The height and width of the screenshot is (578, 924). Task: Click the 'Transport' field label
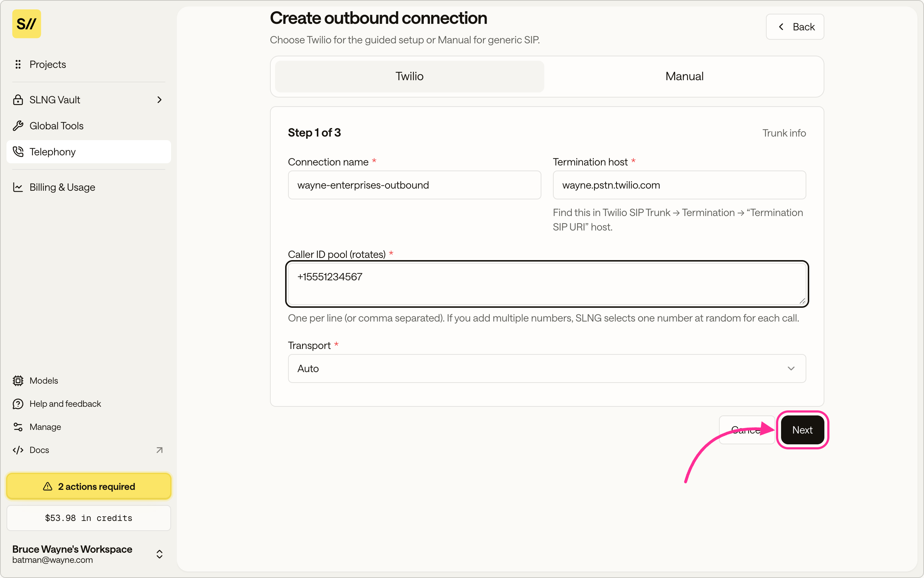pos(309,345)
